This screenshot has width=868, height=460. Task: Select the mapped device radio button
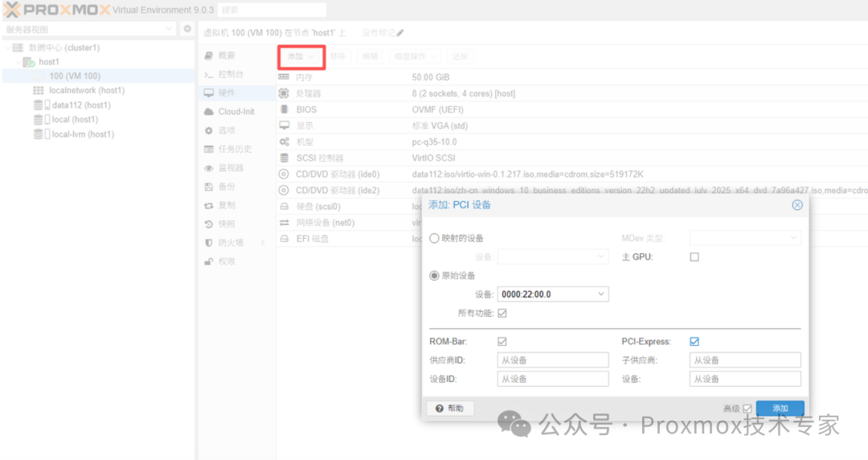click(434, 238)
